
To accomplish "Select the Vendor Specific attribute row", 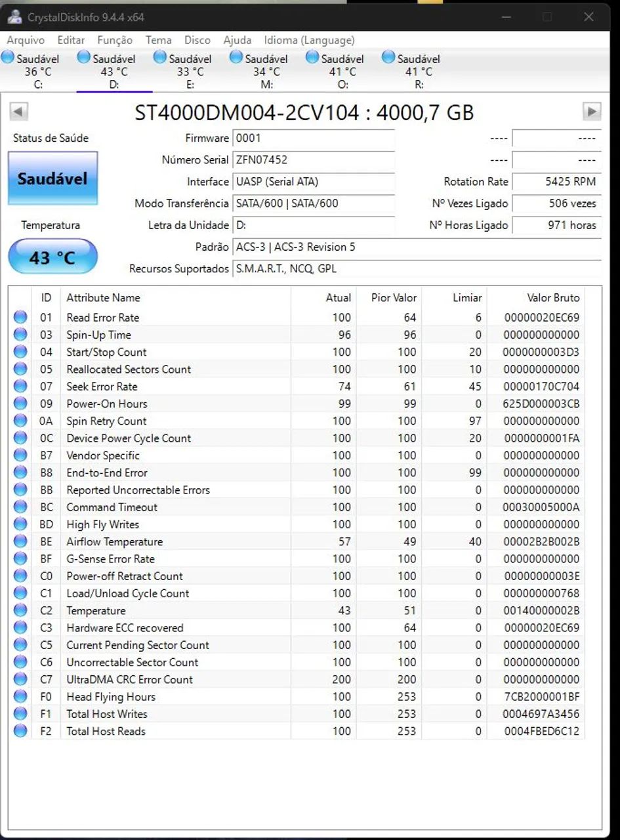I will point(297,455).
